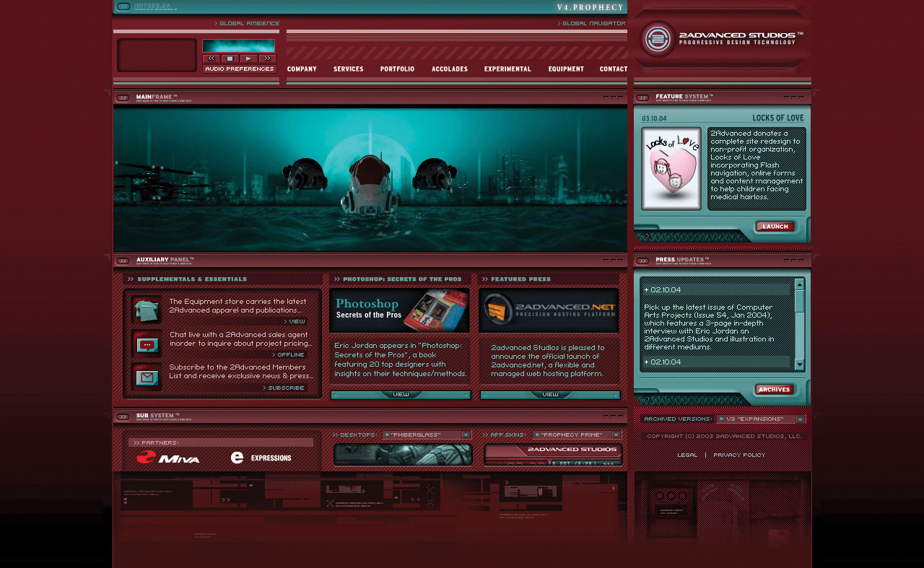Open the Services menu
Viewport: 924px width, 568px height.
click(x=348, y=69)
